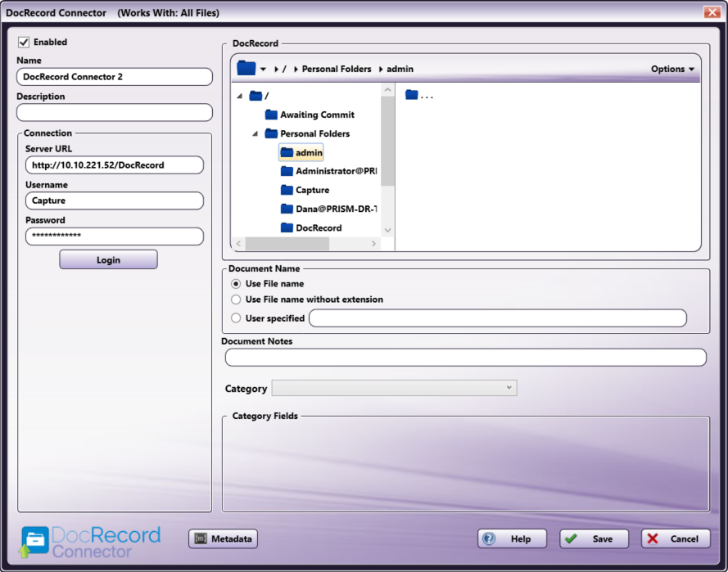The width and height of the screenshot is (728, 572).
Task: Click the admin folder icon in tree
Action: pos(287,152)
